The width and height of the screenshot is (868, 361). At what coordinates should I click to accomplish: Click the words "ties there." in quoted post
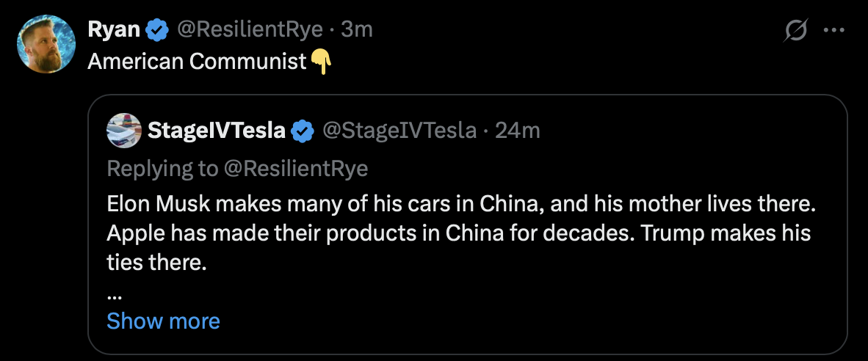click(157, 263)
